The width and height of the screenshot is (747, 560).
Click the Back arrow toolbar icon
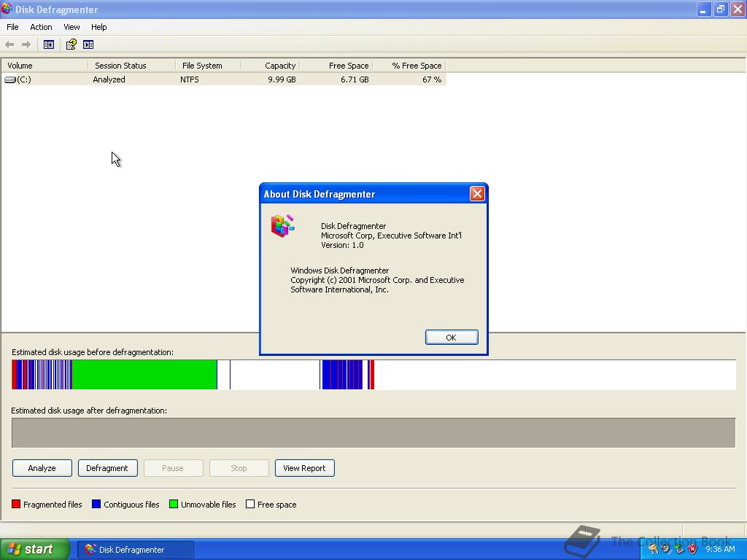click(9, 44)
